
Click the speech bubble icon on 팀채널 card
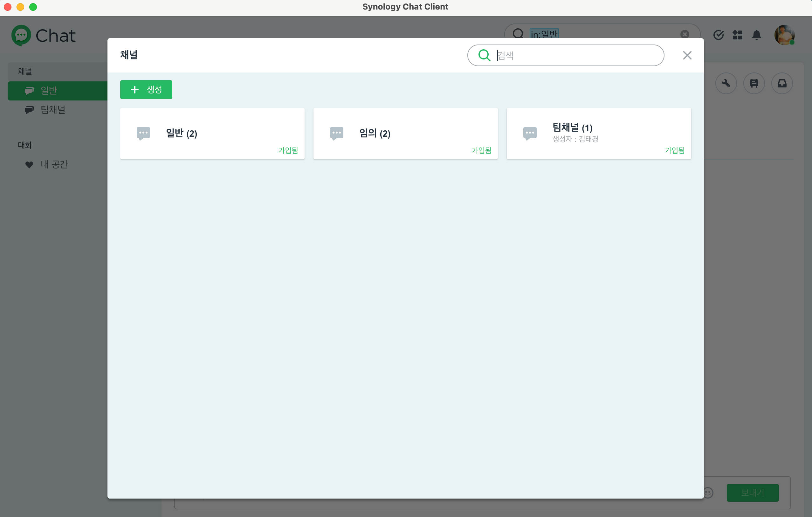530,133
